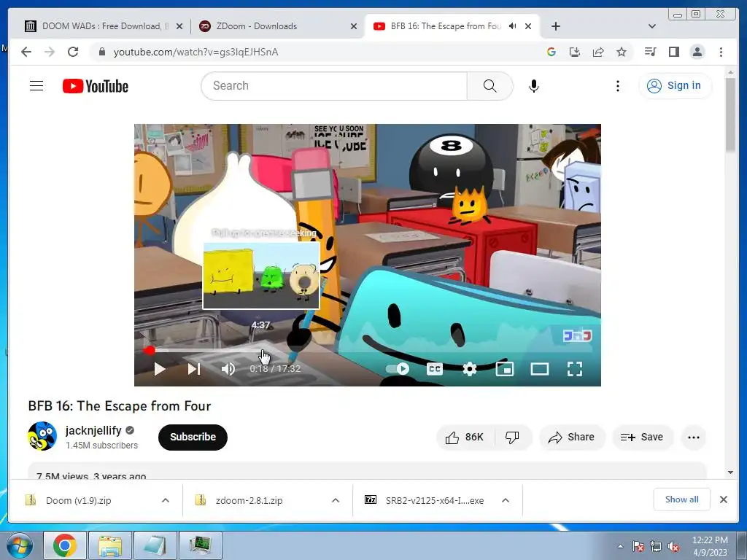Close the ZDoom Downloads tab
The width and height of the screenshot is (747, 560).
click(354, 27)
